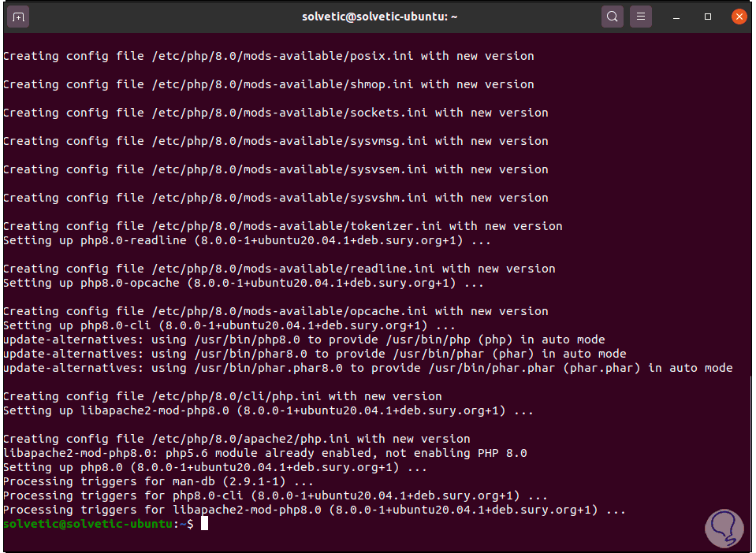Click the "php5.6 module already enabled" line
This screenshot has width=756, height=553.
265,453
